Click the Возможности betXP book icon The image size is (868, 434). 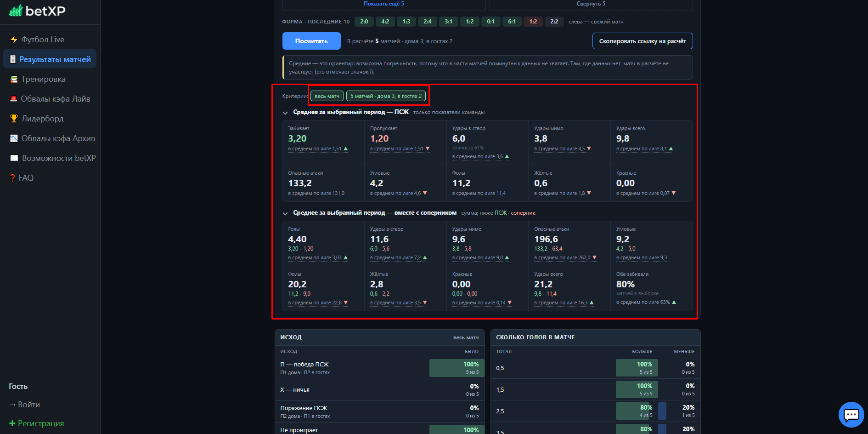tap(14, 158)
